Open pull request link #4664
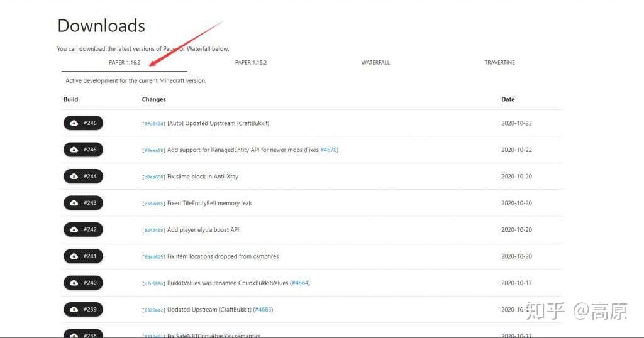The width and height of the screenshot is (644, 338). (300, 283)
